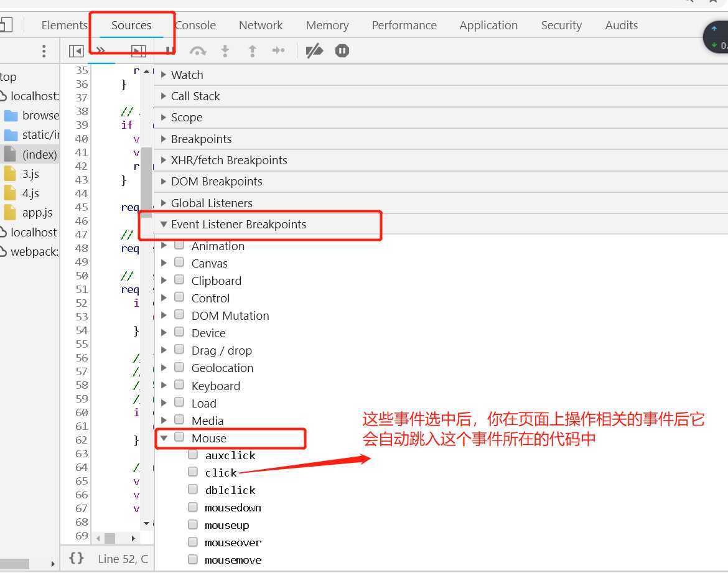The width and height of the screenshot is (728, 573).
Task: Select the browse folder icon
Action: point(11,116)
